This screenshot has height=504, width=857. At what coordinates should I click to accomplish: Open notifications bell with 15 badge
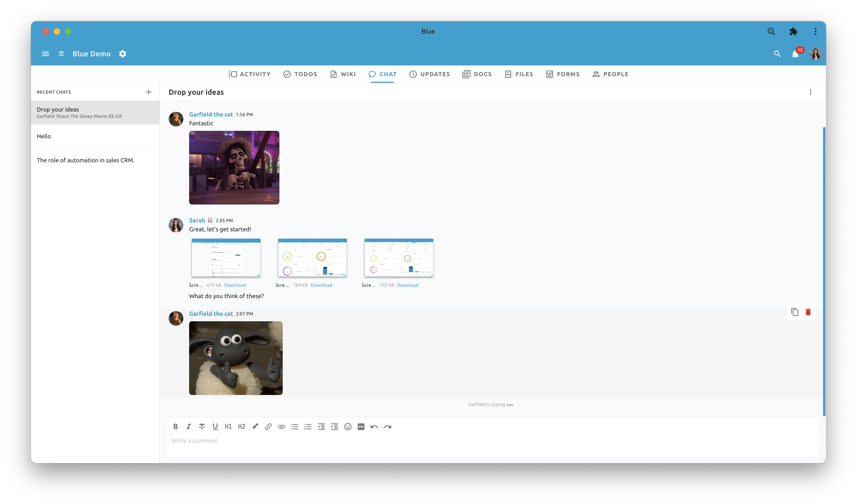tap(795, 54)
